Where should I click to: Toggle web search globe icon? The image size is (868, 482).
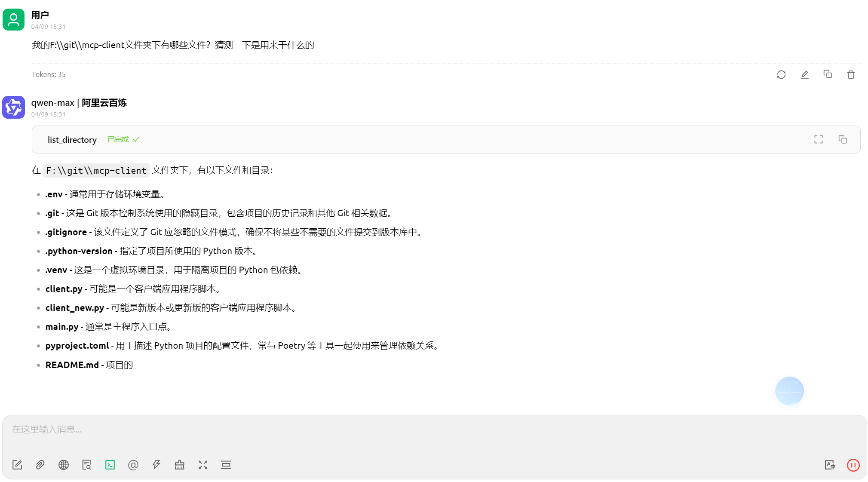pyautogui.click(x=64, y=465)
